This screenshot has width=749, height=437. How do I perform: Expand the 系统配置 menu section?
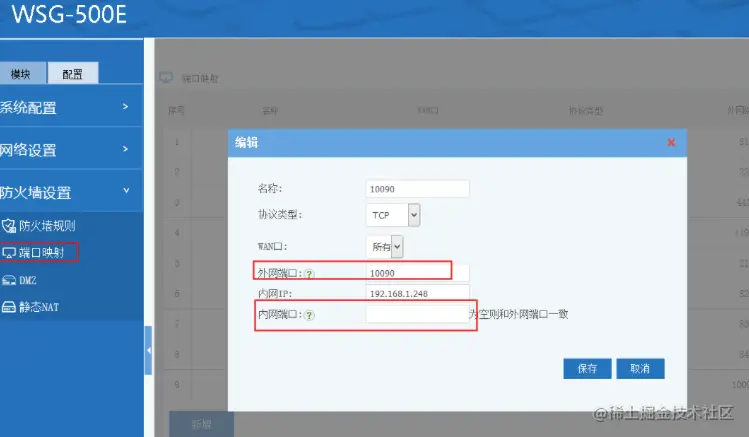[72, 107]
